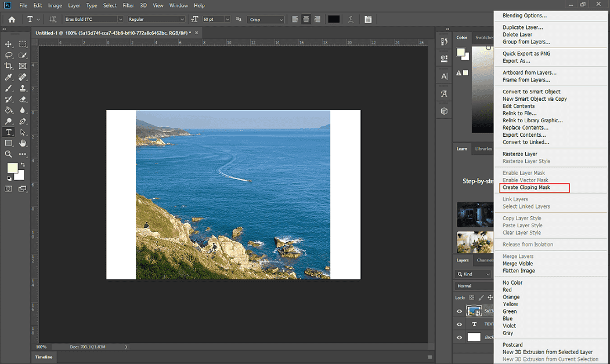Activate the Horizontal Type tool
The image size is (610, 364).
coord(8,132)
